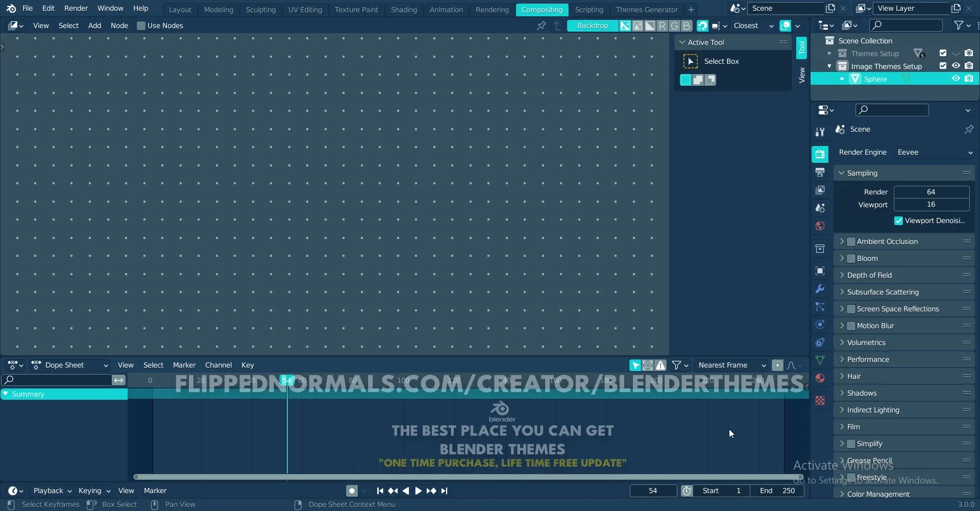Hide Sphere object in viewport
Screen dimensions: 980x511
(x=955, y=79)
